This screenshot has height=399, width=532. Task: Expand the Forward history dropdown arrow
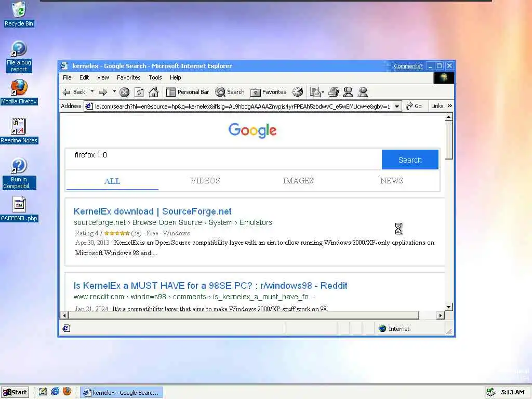[114, 91]
